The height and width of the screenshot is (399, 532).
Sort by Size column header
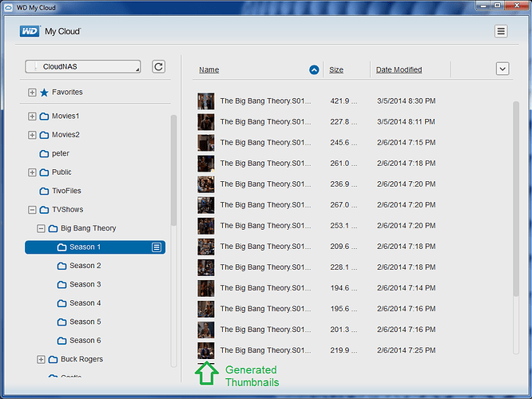(336, 70)
